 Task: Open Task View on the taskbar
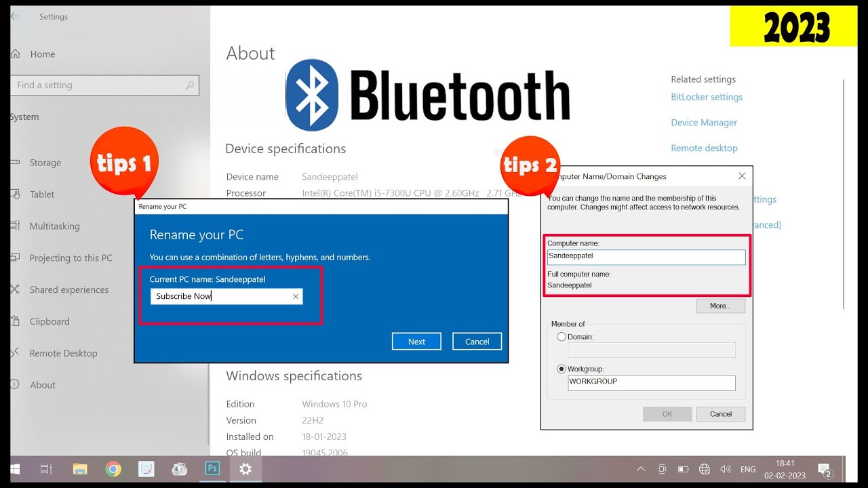click(x=46, y=469)
